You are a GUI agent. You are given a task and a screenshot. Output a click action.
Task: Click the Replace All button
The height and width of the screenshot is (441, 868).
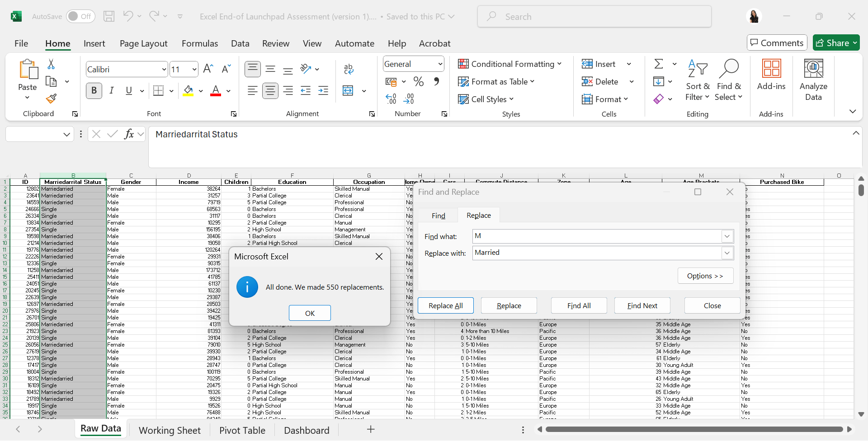tap(445, 306)
